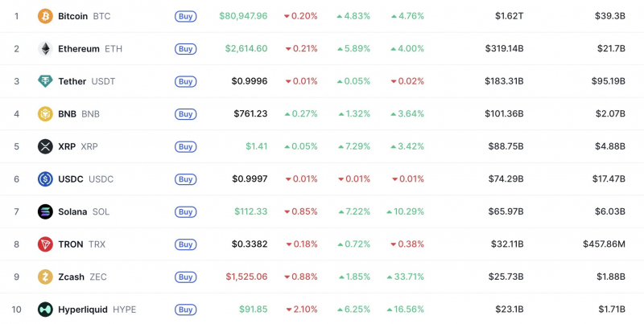
Task: Click the BNB yellow logo icon
Action: click(x=45, y=114)
